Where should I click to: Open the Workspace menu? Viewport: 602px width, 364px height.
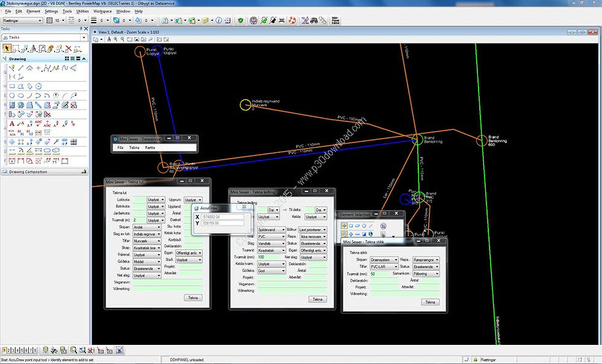103,12
